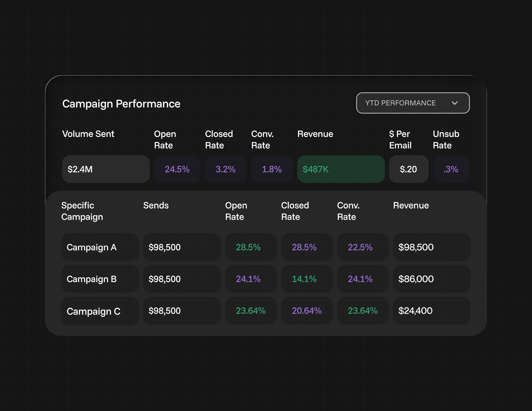Click the 1.8% Conv. Rate summary cell
This screenshot has height=411, width=532.
point(272,169)
